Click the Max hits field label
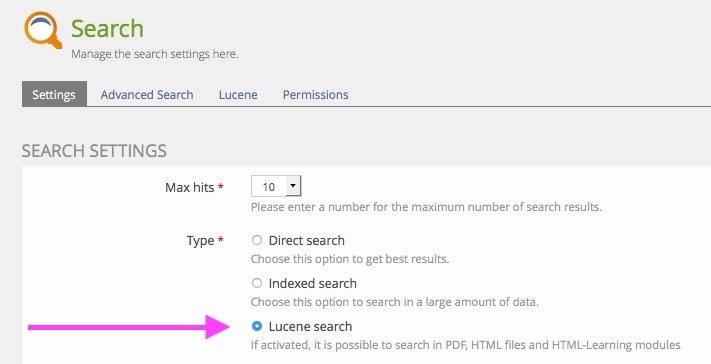The height and width of the screenshot is (364, 711). 190,187
